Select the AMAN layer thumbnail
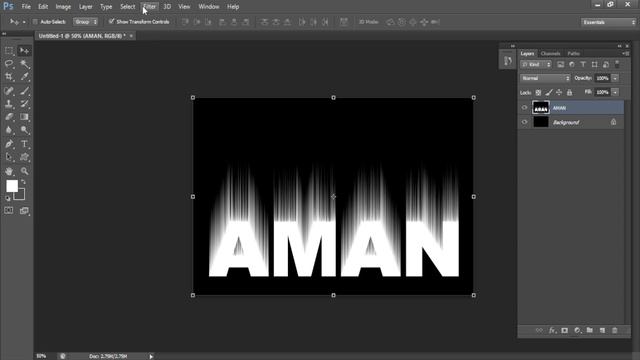The image size is (640, 360). tap(541, 108)
